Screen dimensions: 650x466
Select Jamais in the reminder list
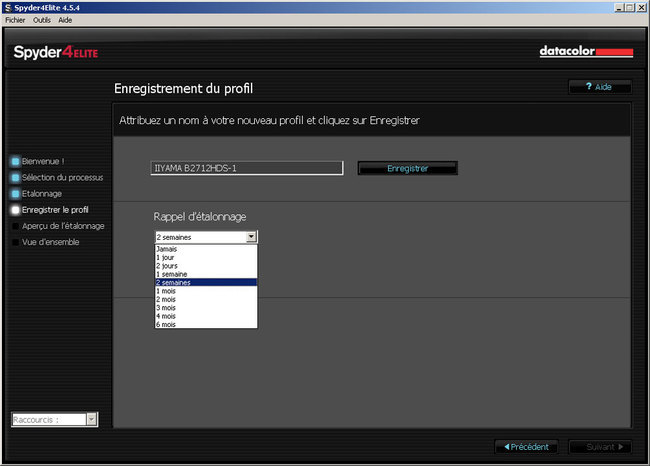[x=206, y=249]
